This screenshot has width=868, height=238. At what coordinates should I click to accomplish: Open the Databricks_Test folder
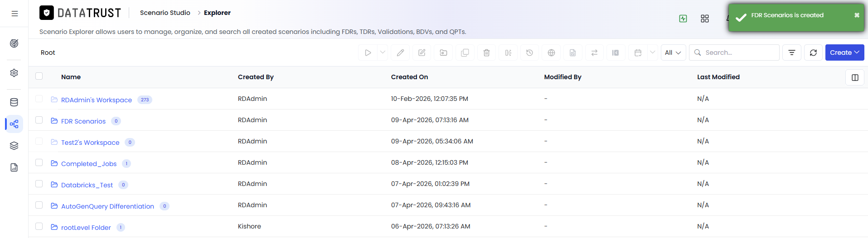[x=87, y=185]
